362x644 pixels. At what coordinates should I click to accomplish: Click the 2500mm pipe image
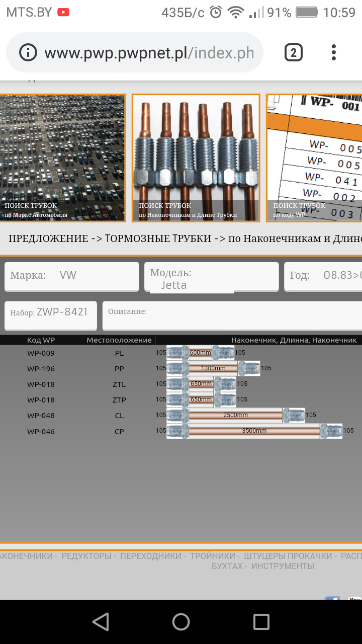coord(235,415)
